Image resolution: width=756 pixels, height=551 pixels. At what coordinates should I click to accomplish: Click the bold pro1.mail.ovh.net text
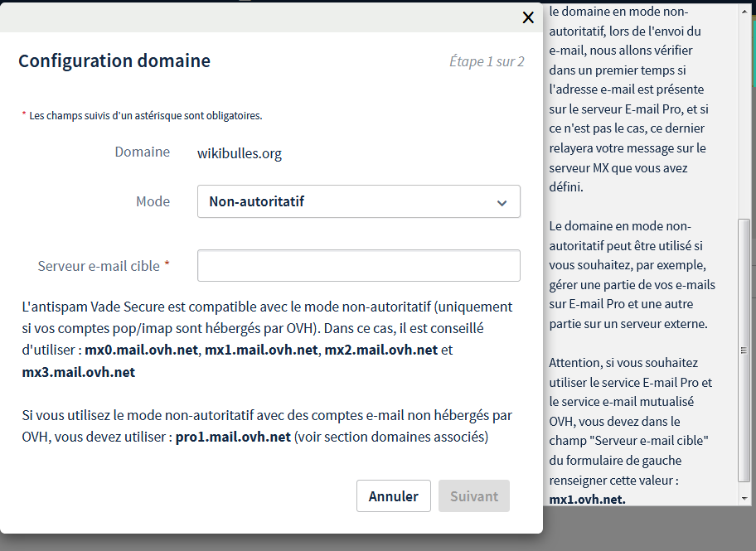pos(233,437)
